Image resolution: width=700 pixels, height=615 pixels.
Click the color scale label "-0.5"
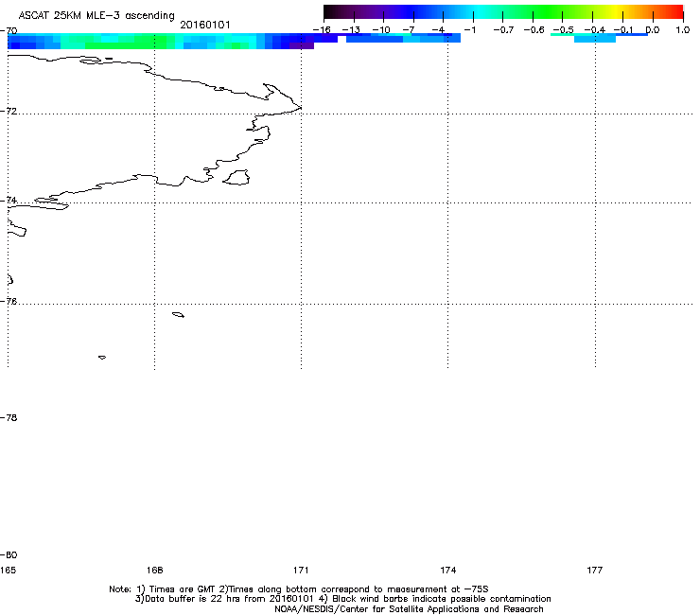point(563,30)
